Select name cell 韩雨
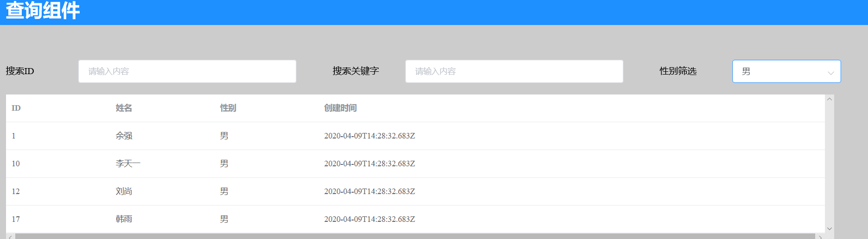The image size is (868, 239). (124, 219)
